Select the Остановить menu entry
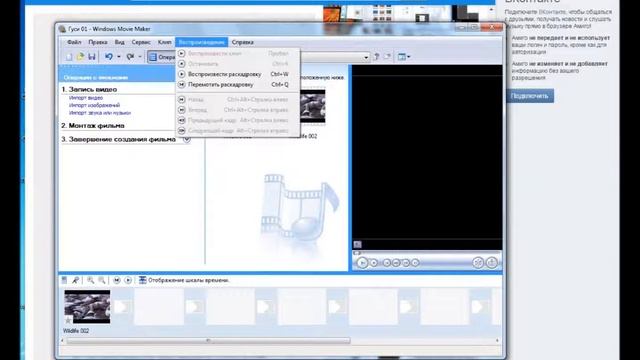The image size is (640, 360). [x=238, y=64]
